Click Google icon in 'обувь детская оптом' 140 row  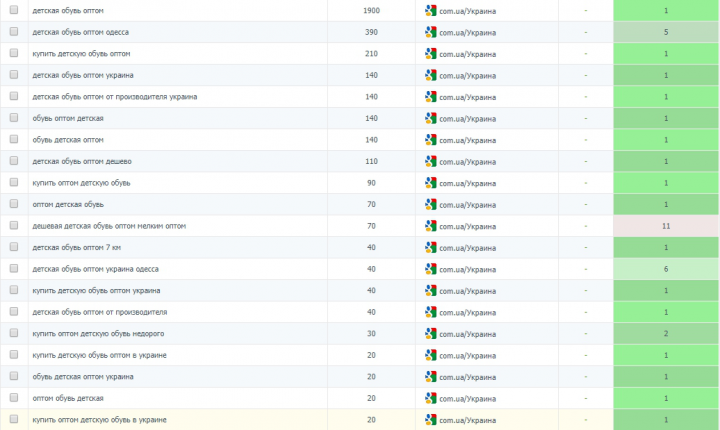pos(430,140)
